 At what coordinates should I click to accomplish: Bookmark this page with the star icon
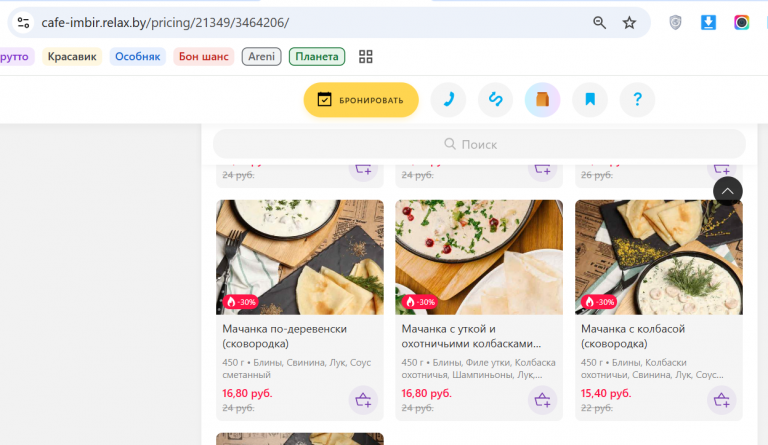pyautogui.click(x=629, y=23)
